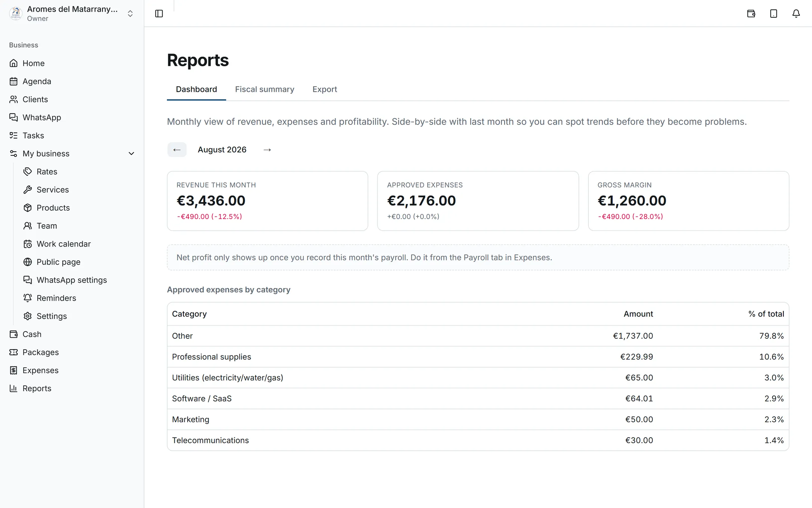Click the 'Category' column header
The width and height of the screenshot is (812, 508).
(x=189, y=314)
